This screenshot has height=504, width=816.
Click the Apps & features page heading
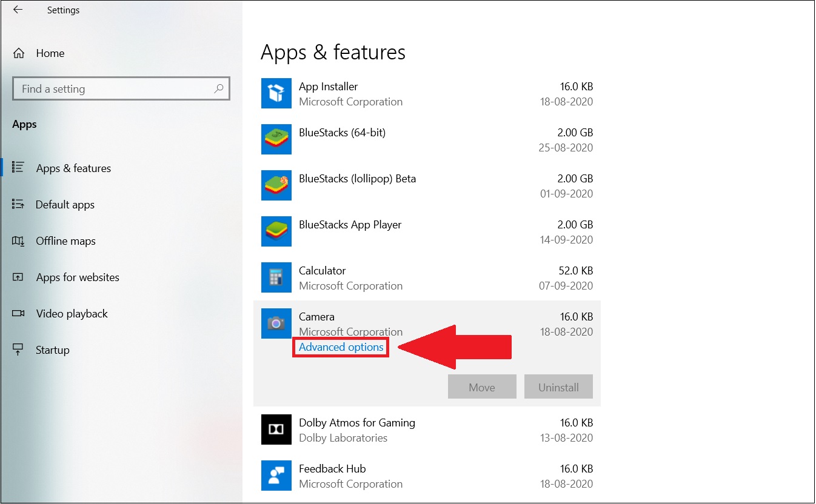coord(333,52)
